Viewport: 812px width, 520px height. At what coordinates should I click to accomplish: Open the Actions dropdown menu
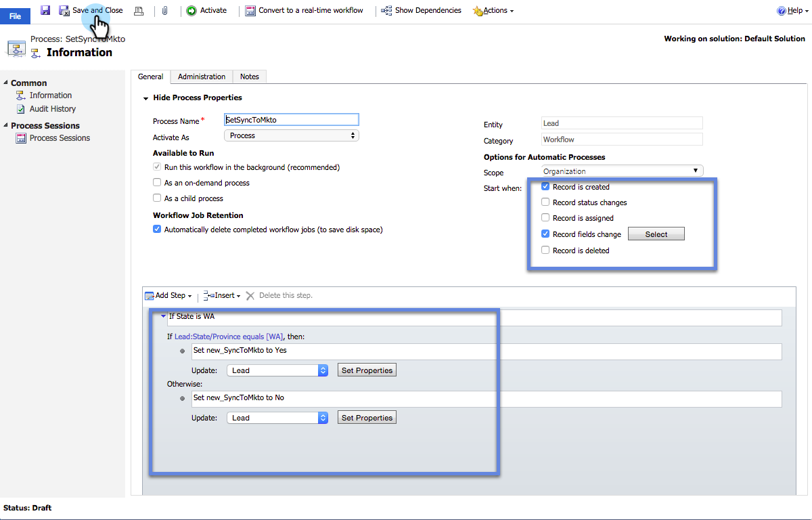click(x=495, y=11)
